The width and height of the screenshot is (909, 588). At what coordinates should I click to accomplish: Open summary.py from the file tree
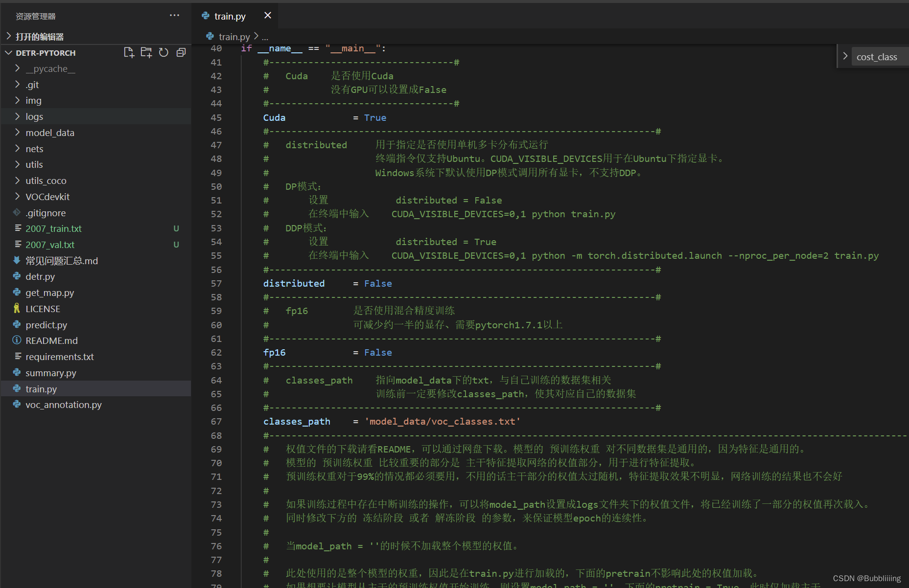click(x=95, y=373)
